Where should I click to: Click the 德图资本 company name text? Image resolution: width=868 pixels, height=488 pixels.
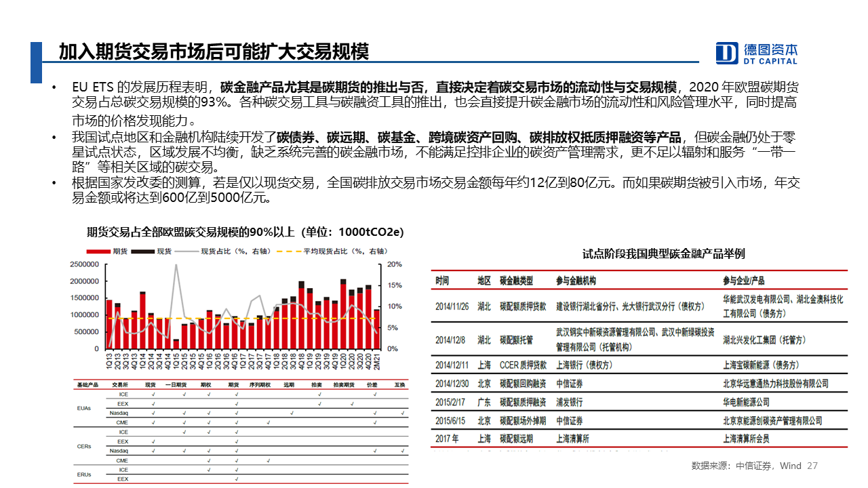point(770,49)
